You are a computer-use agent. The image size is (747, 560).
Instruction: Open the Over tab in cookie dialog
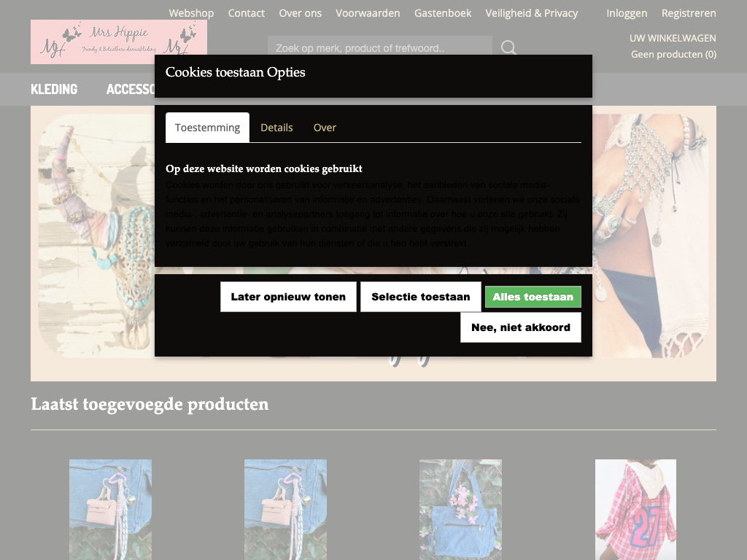(325, 128)
